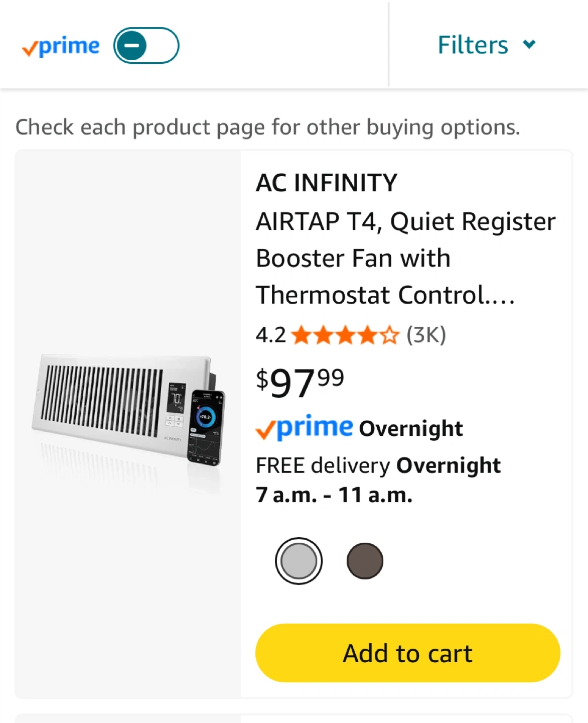Click the $97.99 price
Viewport: 588px width, 723px height.
click(x=300, y=383)
